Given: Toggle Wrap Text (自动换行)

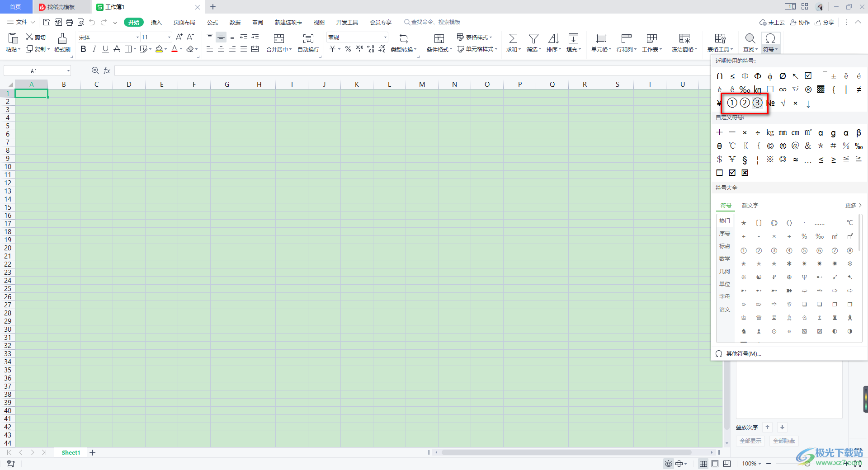Looking at the screenshot, I should click(x=308, y=43).
